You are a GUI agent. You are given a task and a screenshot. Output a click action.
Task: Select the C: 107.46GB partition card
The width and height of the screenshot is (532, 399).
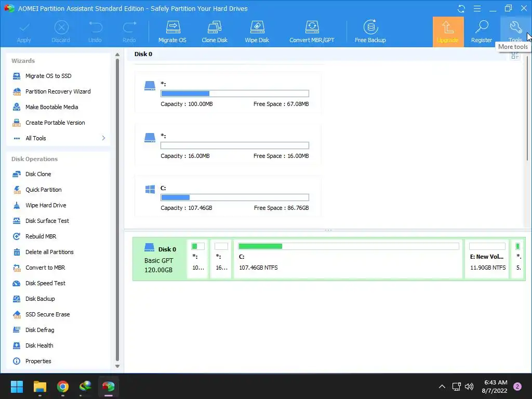228,196
